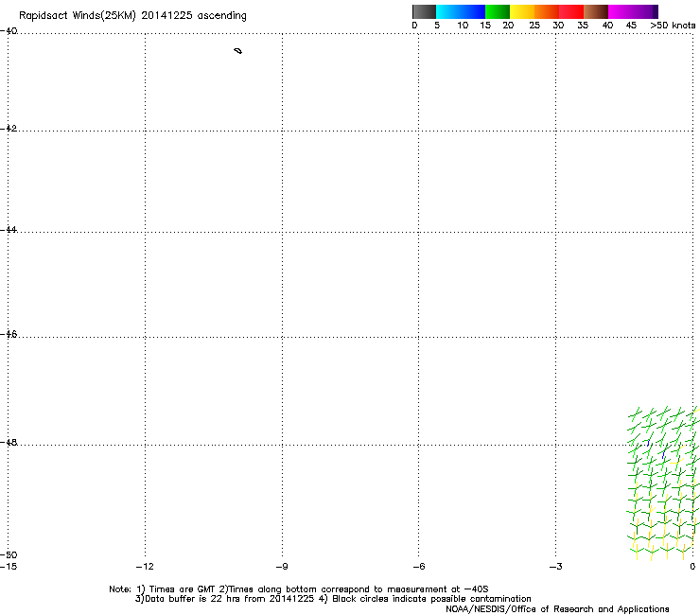Click the '30' label under the color bar
700x615 pixels.
pyautogui.click(x=558, y=26)
